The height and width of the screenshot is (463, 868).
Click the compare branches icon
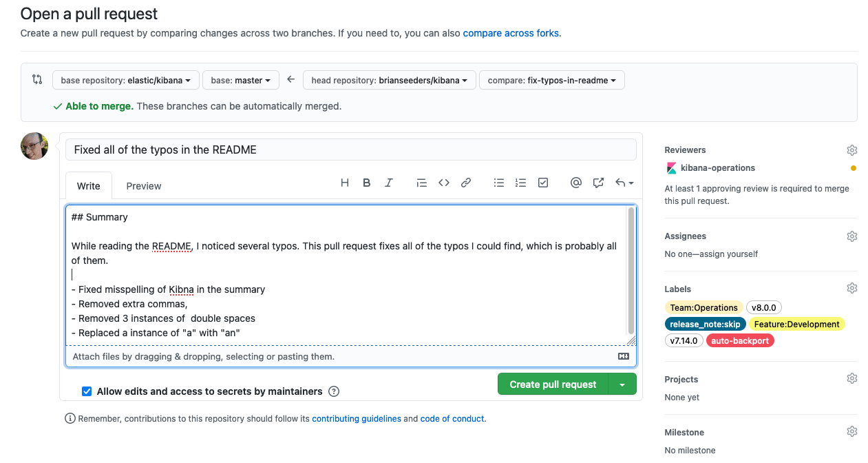37,80
